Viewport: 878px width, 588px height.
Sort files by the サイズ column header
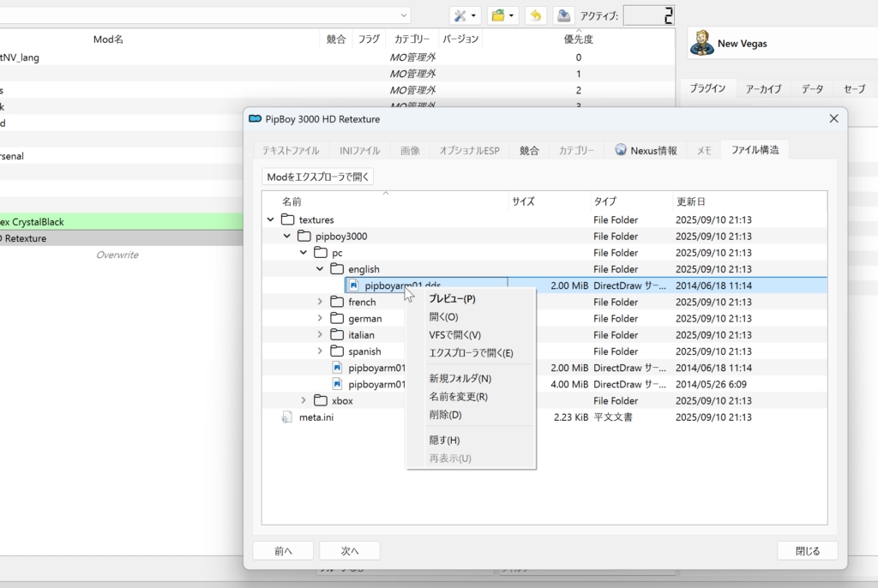coord(524,201)
